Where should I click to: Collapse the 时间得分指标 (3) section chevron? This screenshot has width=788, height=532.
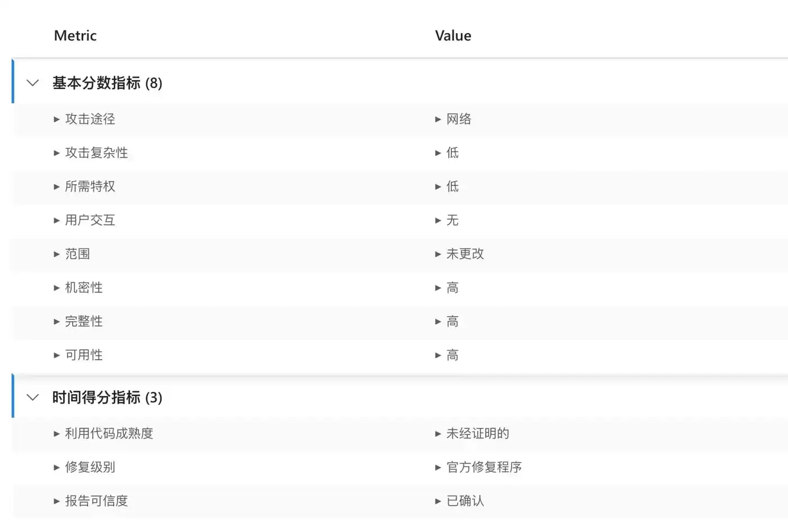click(x=33, y=397)
